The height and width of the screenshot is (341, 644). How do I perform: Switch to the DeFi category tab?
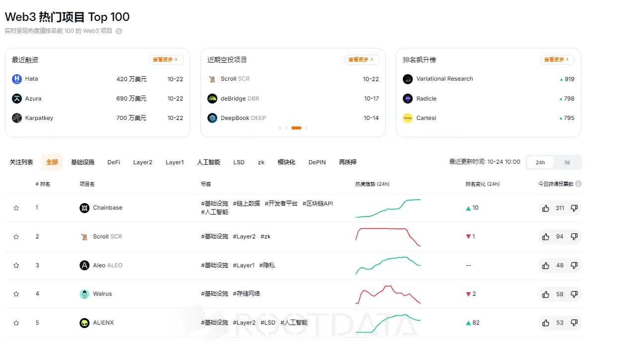(x=113, y=162)
